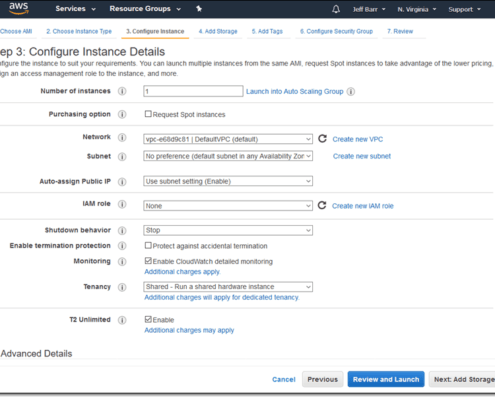
Task: Expand the Resource Groups menu
Action: click(x=145, y=9)
